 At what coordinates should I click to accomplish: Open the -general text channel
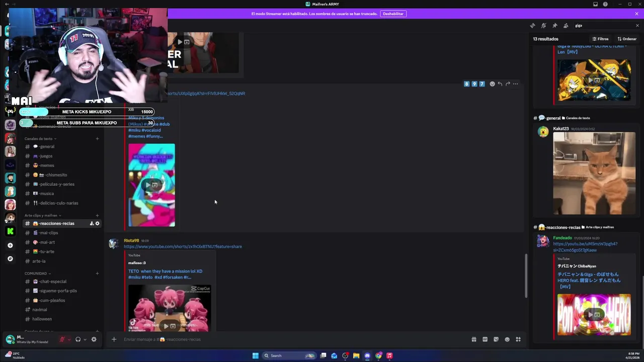(x=62, y=146)
